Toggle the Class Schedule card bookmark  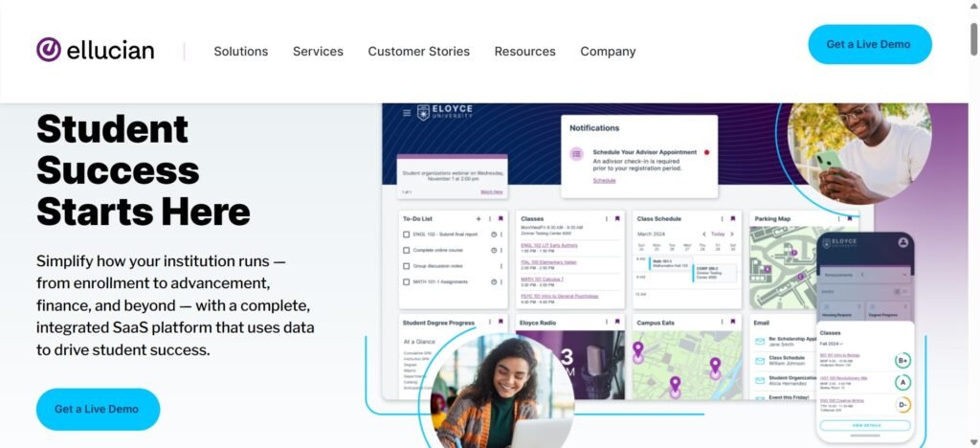click(733, 218)
